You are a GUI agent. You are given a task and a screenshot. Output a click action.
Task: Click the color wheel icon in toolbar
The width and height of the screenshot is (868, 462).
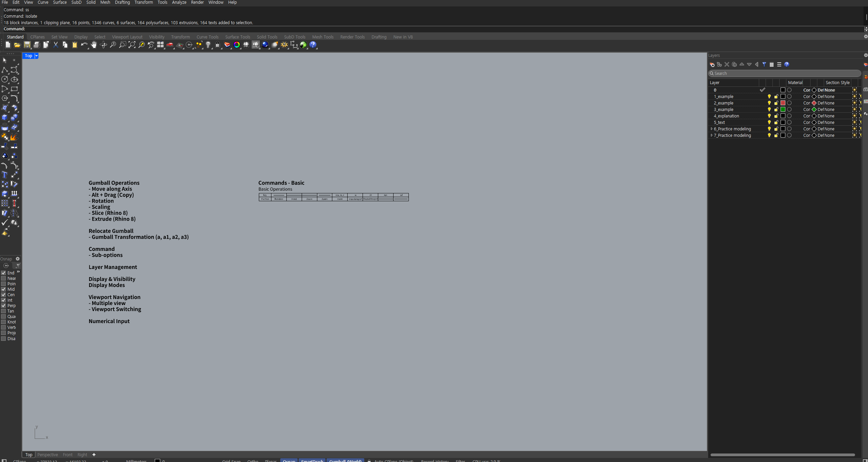(x=237, y=45)
